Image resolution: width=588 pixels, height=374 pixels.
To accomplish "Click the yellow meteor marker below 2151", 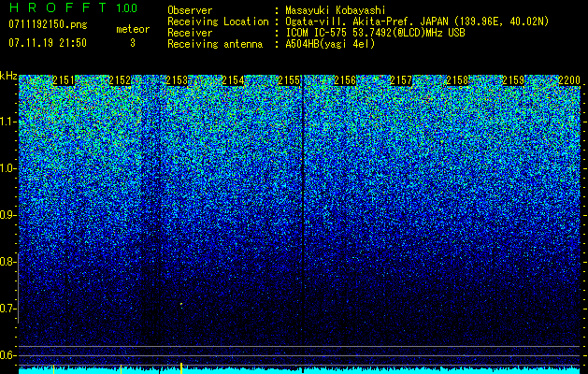I will coord(53,368).
